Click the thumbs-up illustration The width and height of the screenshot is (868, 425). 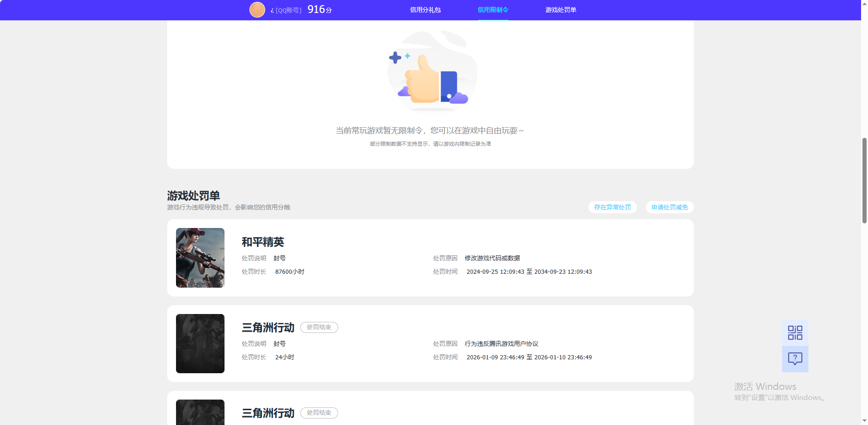point(432,71)
